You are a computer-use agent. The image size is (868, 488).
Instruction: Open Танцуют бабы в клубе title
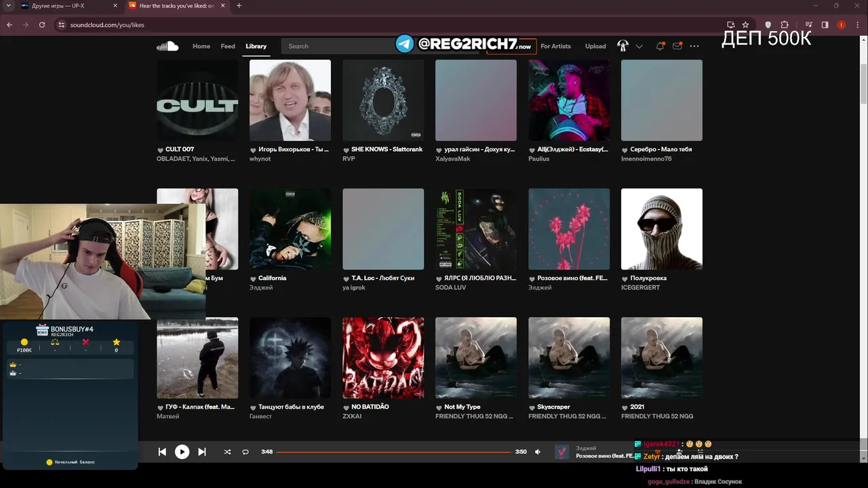(x=291, y=407)
